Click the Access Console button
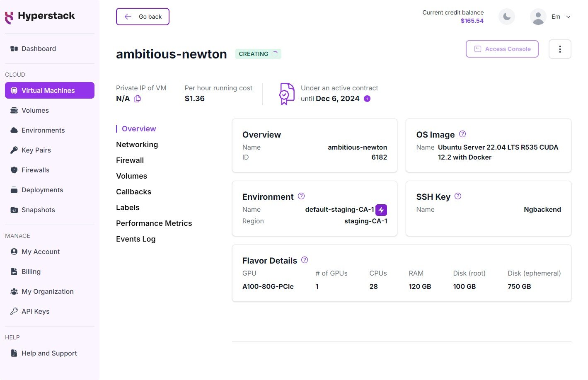This screenshot has height=380, width=588. click(x=502, y=49)
